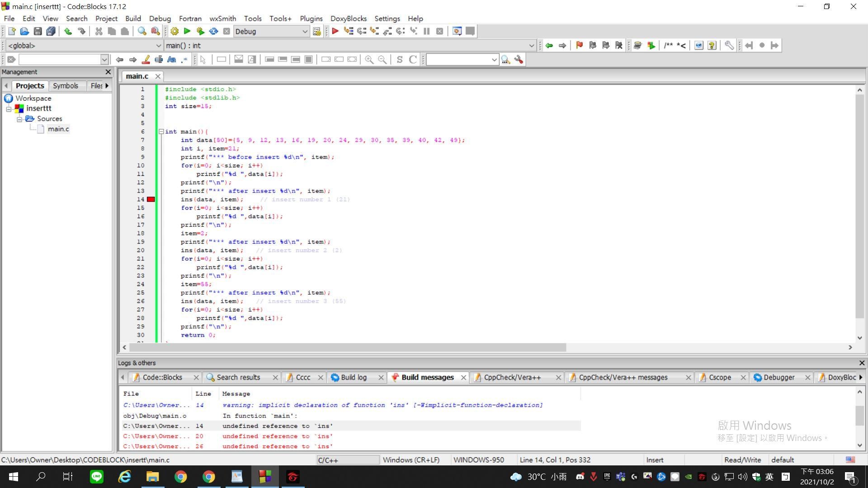The width and height of the screenshot is (868, 488).
Task: Open File Explorer from the taskbar
Action: (x=152, y=477)
